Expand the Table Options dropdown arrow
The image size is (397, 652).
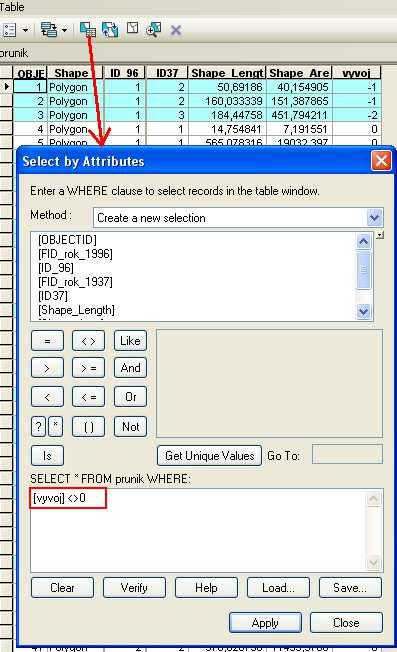click(25, 30)
